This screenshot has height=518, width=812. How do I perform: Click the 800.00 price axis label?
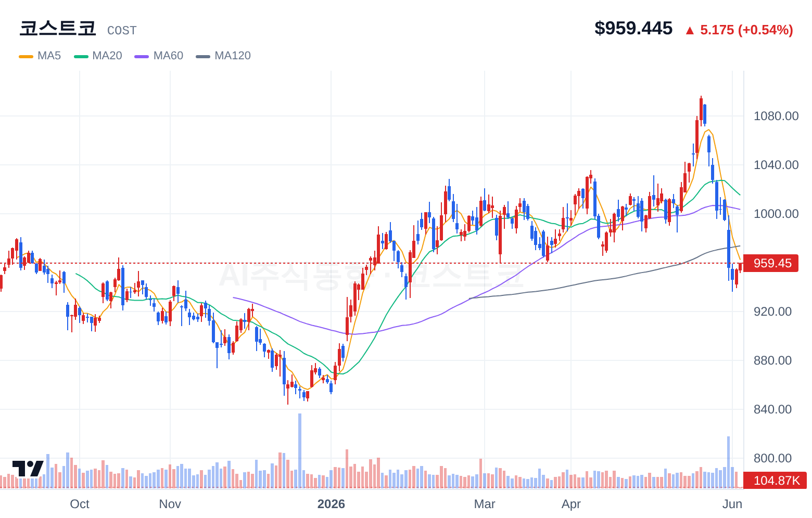click(x=772, y=458)
